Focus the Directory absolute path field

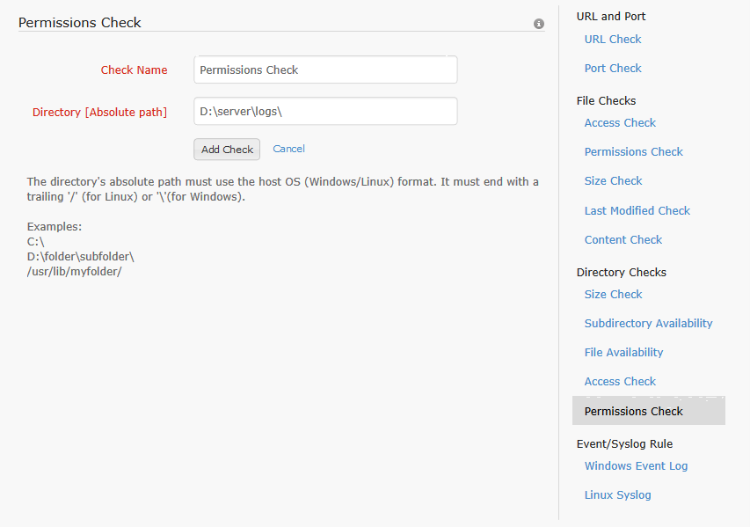click(x=325, y=112)
